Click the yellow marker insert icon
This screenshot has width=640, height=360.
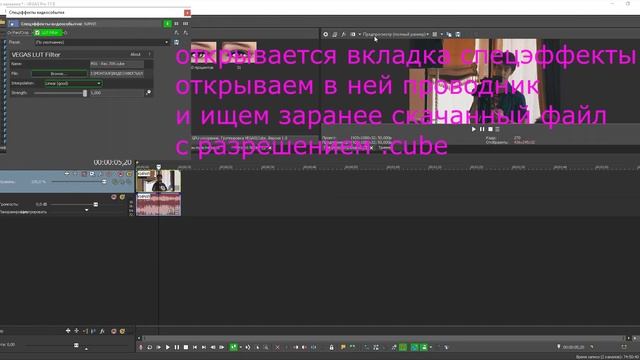coord(343,347)
